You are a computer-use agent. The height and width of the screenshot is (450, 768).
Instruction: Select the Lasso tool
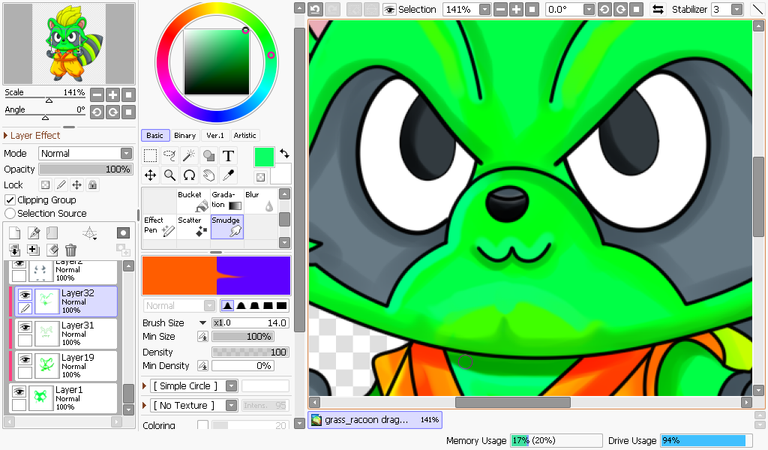[169, 156]
